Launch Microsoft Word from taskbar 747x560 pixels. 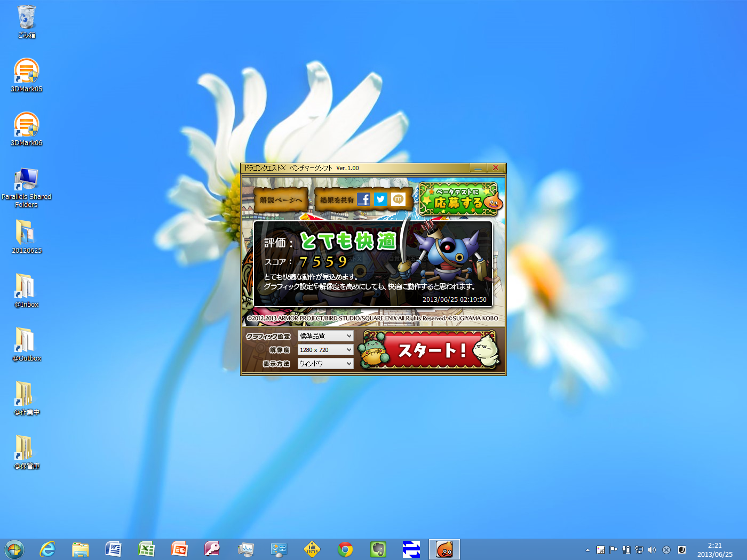114,549
